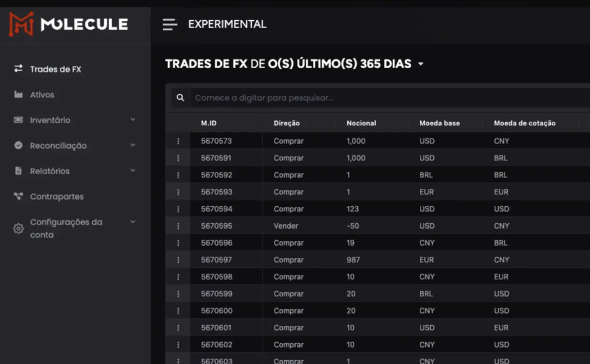This screenshot has height=364, width=590.
Task: Click the Configurações da conta gear icon
Action: (19, 229)
